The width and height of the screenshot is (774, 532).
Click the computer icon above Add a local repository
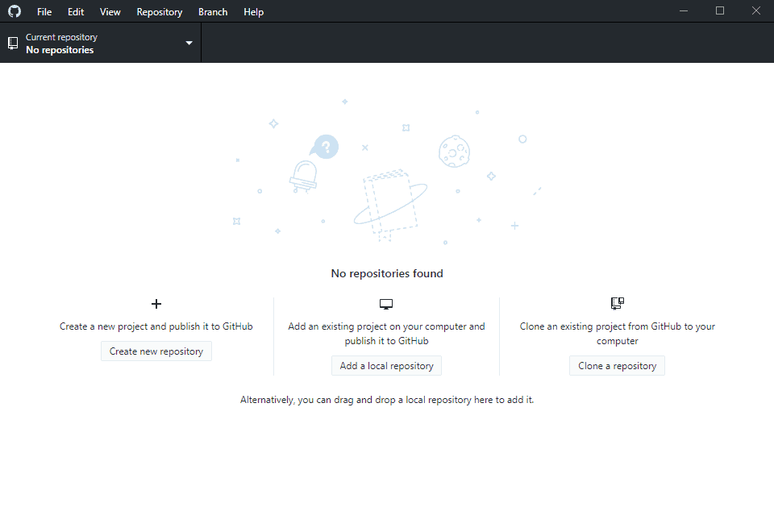tap(386, 303)
